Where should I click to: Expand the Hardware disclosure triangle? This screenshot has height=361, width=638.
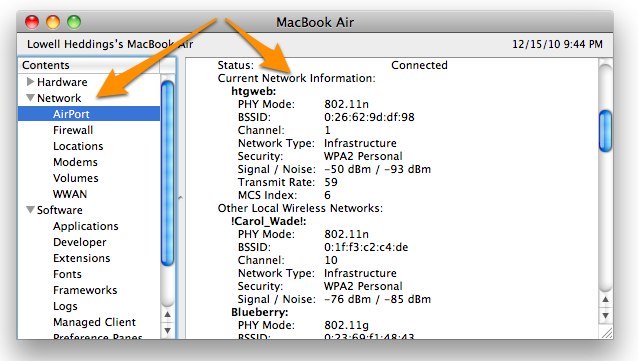pyautogui.click(x=30, y=82)
